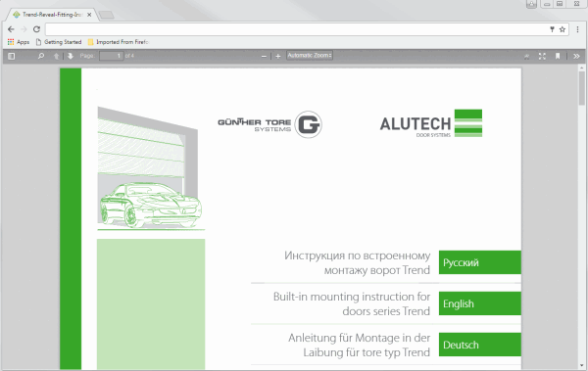Viewport: 588px width, 371px height.
Task: Maximize the browser window
Action: (560, 4)
